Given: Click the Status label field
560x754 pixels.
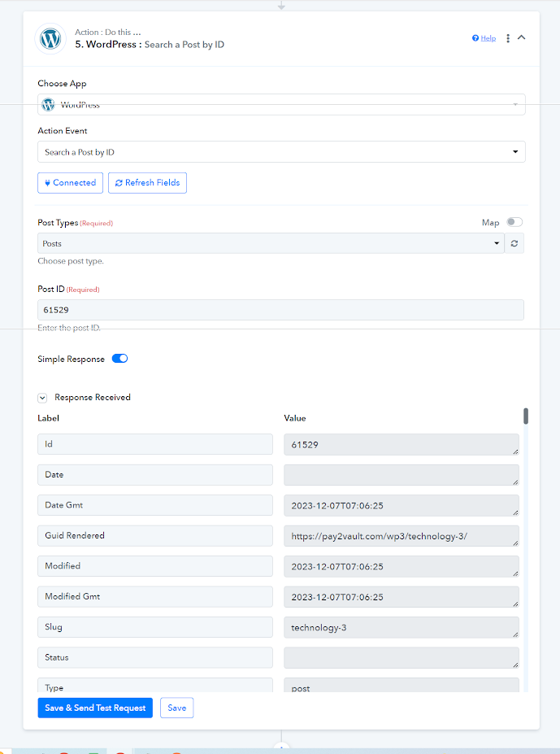Looking at the screenshot, I should pos(155,657).
